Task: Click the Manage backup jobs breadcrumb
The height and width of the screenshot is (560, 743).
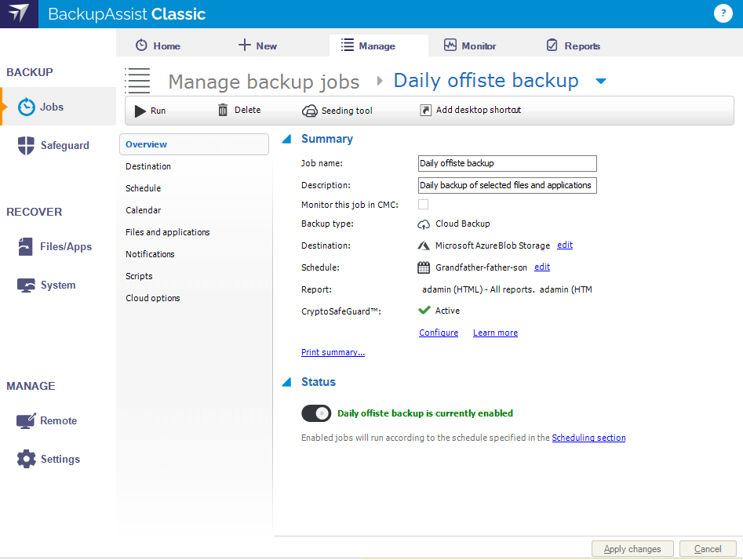Action: click(x=264, y=82)
